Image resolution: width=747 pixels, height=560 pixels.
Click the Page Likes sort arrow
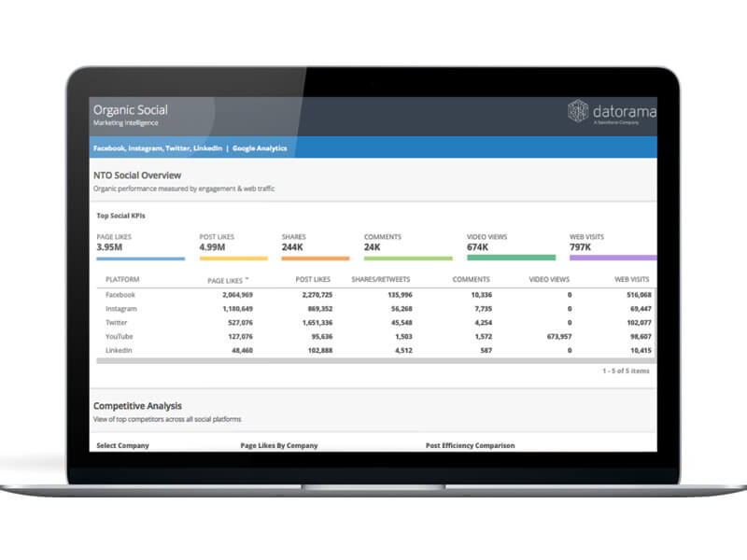(247, 278)
